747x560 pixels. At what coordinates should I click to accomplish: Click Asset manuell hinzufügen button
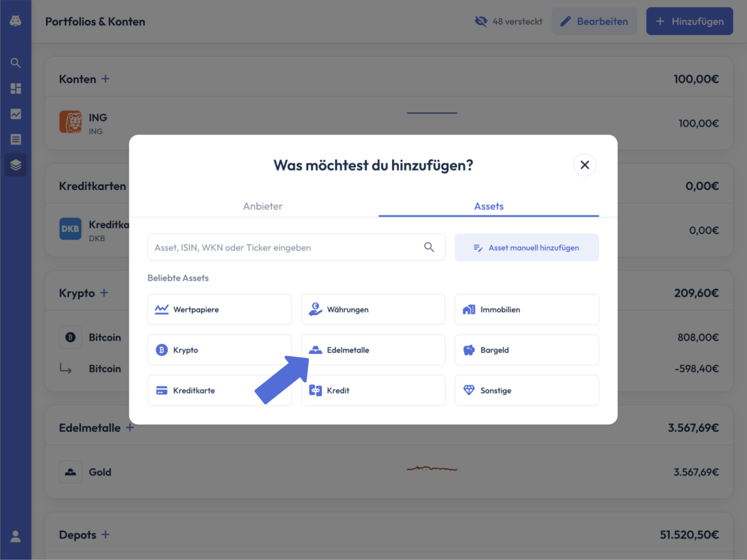click(527, 248)
